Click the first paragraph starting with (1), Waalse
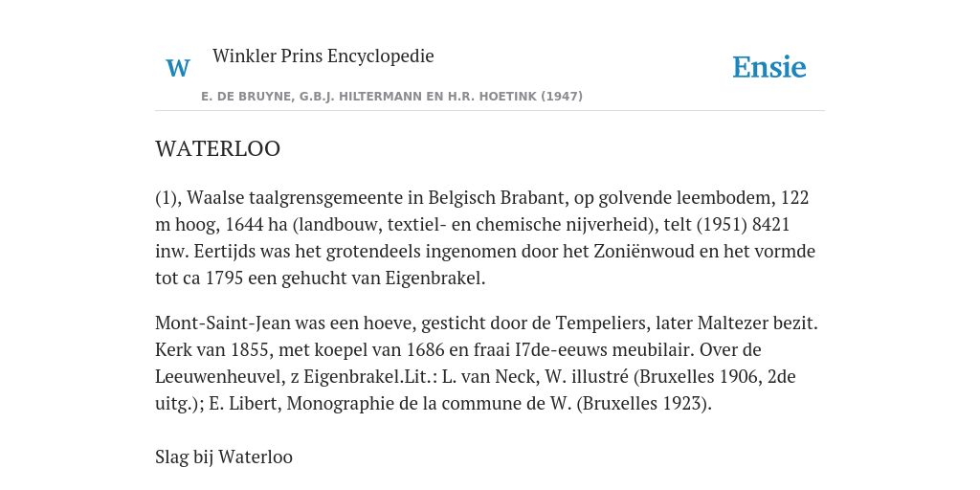This screenshot has width=980, height=490. coord(485,237)
